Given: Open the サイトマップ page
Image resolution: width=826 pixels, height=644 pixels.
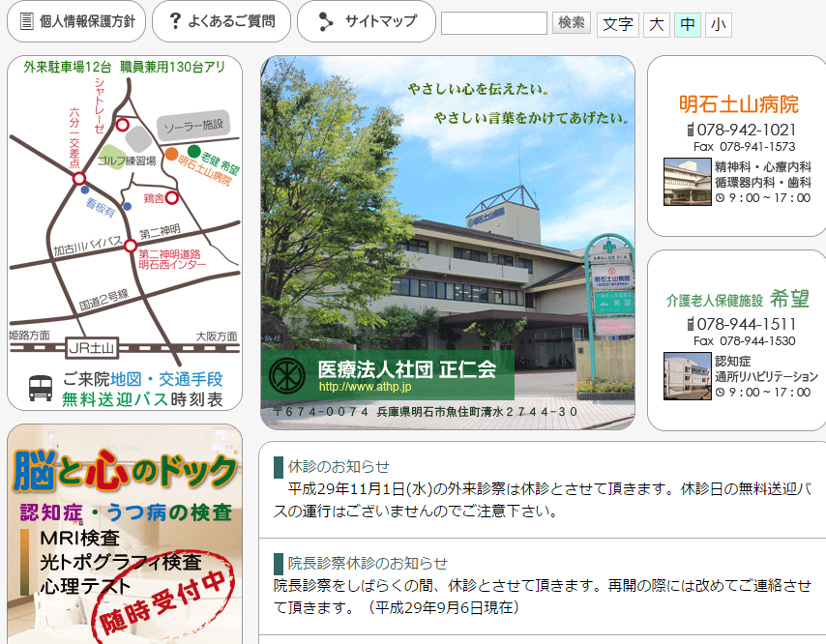Looking at the screenshot, I should tap(381, 21).
